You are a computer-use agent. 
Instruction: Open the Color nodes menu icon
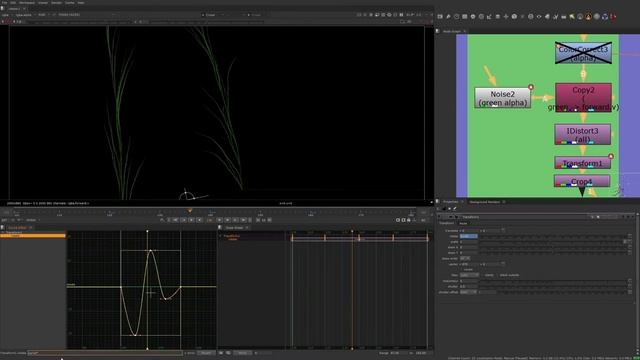point(473,17)
